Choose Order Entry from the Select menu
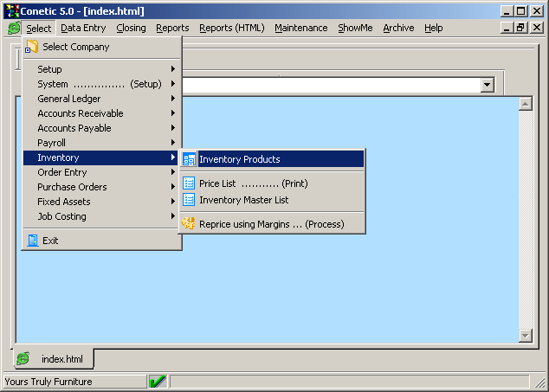 (x=62, y=172)
